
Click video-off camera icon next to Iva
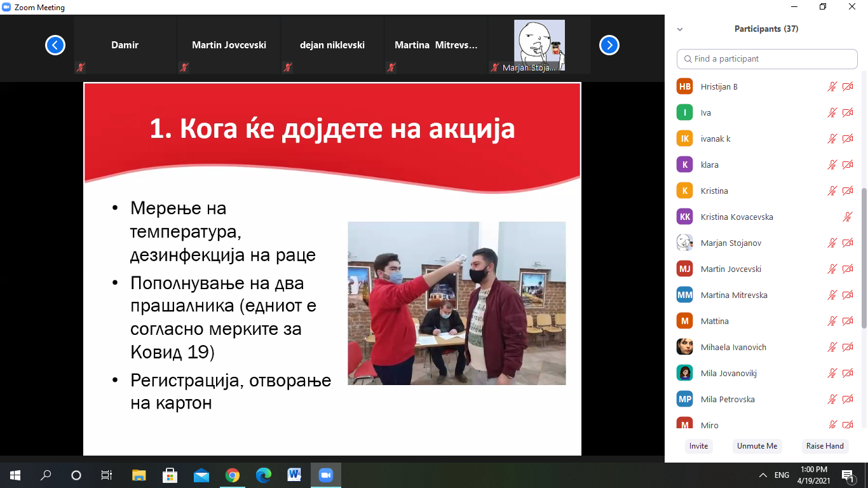pos(848,112)
